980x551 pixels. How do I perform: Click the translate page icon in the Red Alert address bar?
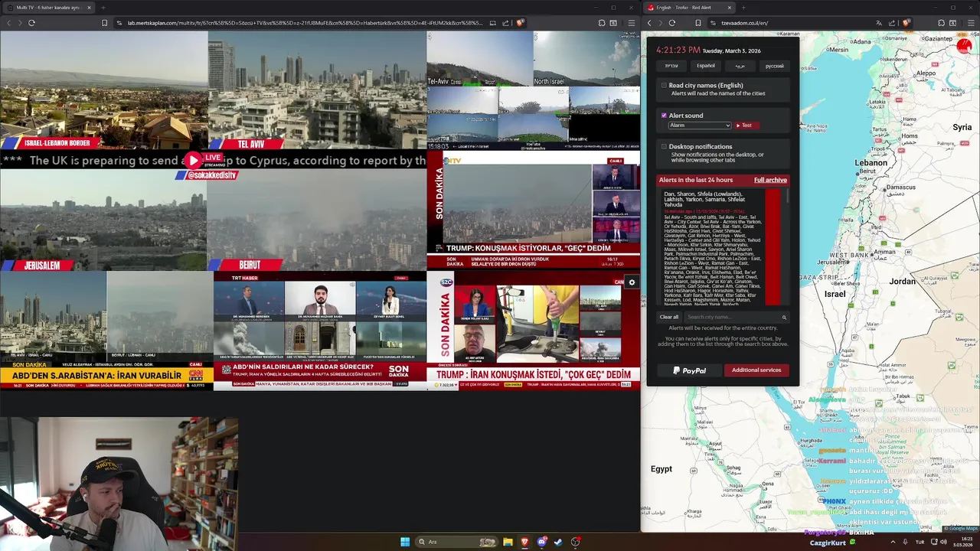tap(878, 23)
